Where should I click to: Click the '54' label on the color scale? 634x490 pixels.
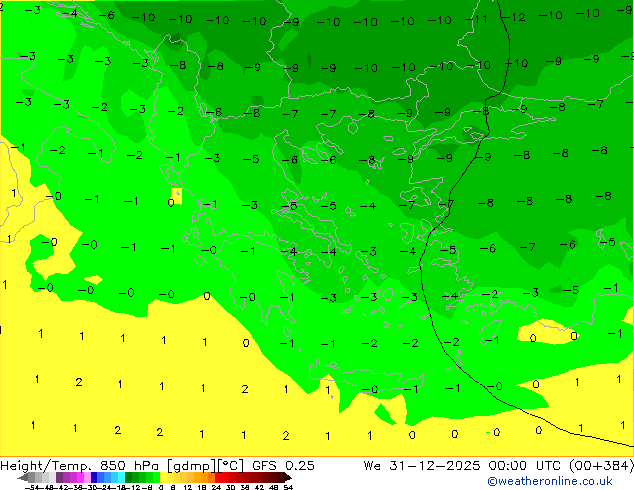(x=288, y=487)
